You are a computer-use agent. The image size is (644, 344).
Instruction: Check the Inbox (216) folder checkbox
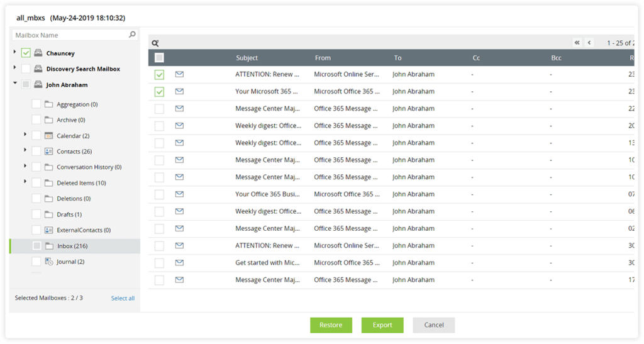pyautogui.click(x=37, y=246)
